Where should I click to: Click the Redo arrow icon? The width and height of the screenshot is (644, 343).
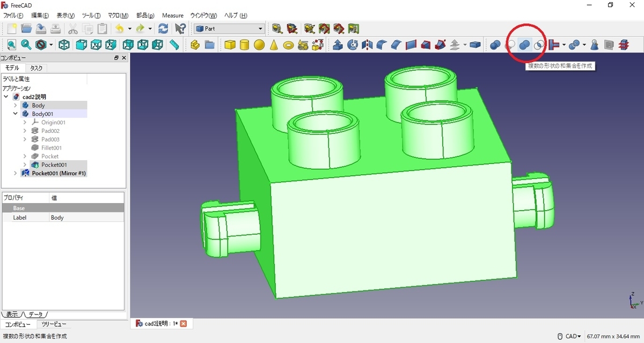pos(140,29)
